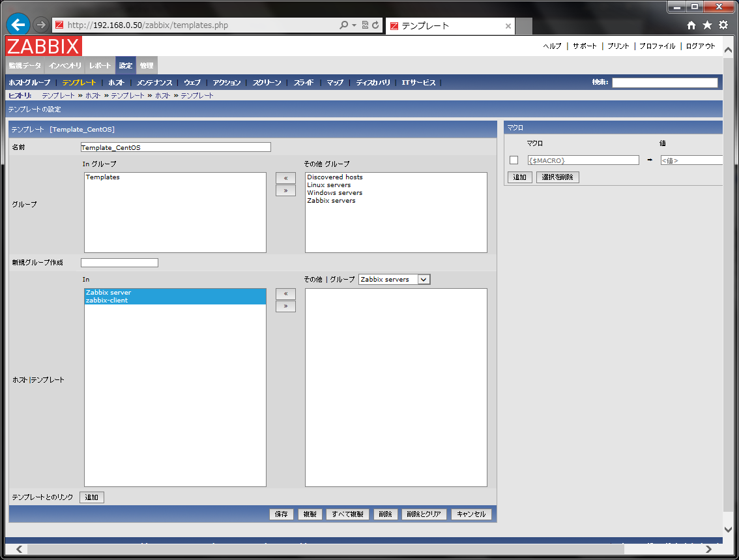Open browser Tools gear icon
The width and height of the screenshot is (739, 560).
coord(723,25)
